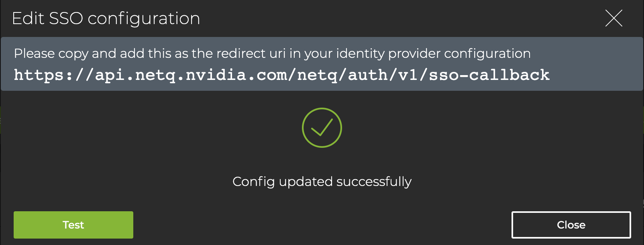644x245 pixels.
Task: Click the redirect uri instruction sentence
Action: (272, 53)
